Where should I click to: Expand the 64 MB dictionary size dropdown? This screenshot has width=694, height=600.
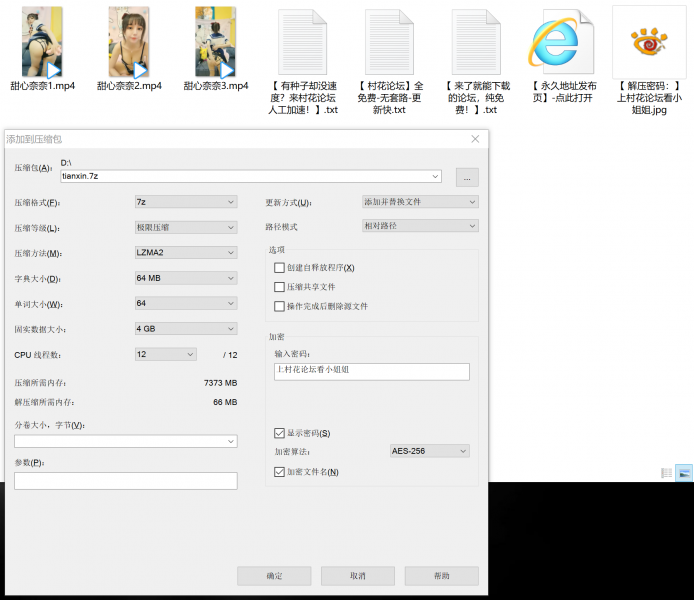tap(186, 279)
